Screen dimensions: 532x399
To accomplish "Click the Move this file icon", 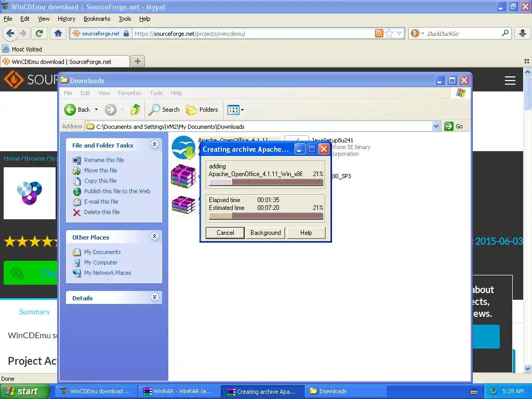I will [77, 170].
